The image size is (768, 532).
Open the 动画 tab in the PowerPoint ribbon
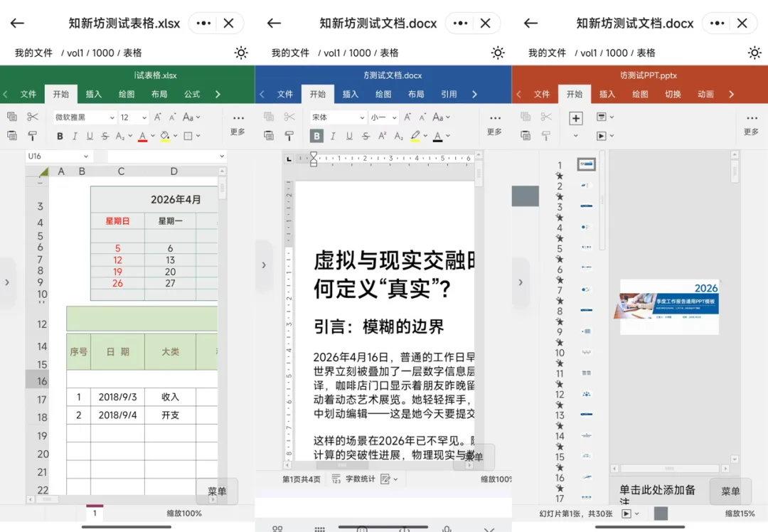click(x=706, y=94)
